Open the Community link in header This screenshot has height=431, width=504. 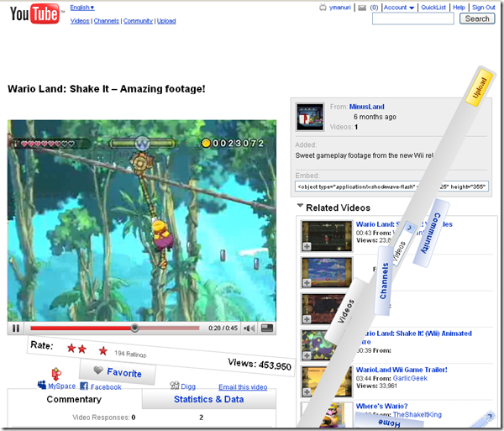(x=138, y=21)
